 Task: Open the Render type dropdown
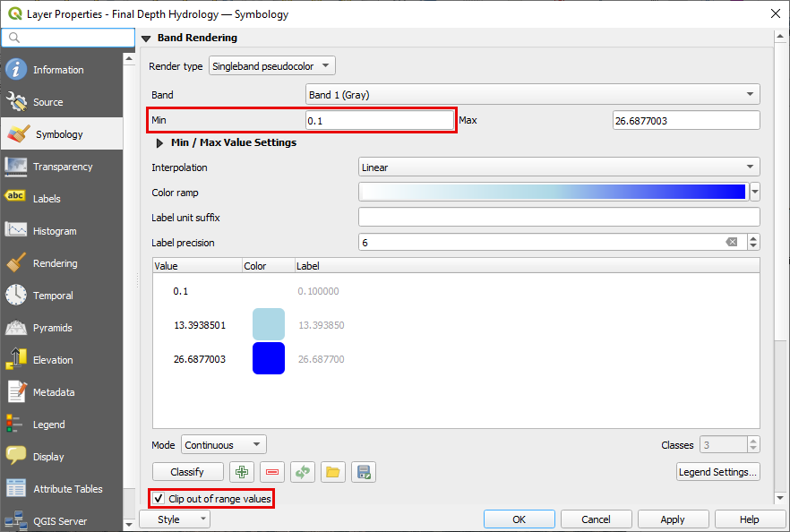pos(271,65)
